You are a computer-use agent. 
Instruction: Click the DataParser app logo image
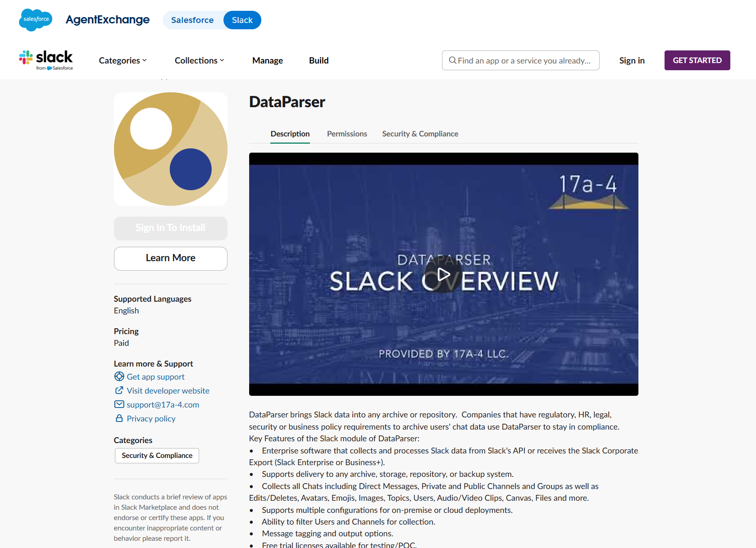(171, 149)
